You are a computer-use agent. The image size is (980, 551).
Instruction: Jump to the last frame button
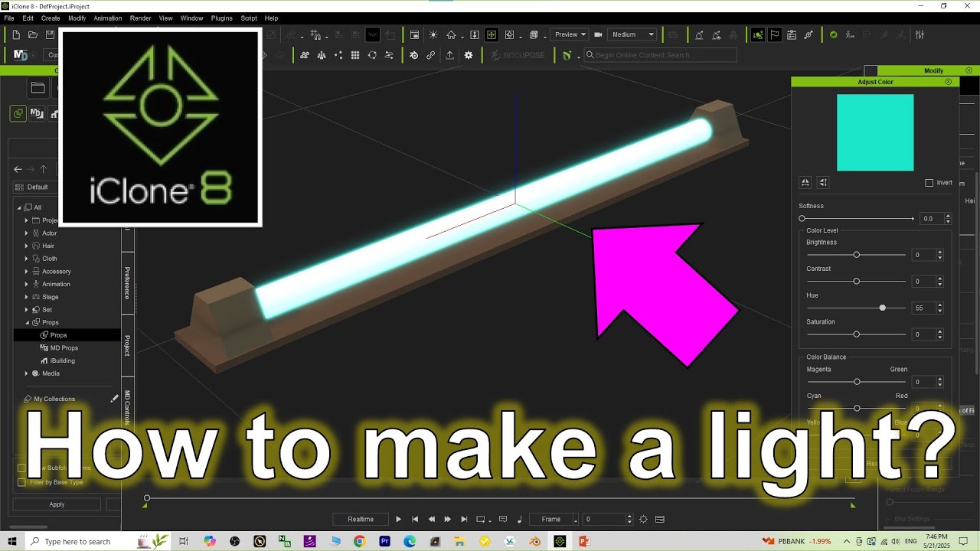(464, 519)
